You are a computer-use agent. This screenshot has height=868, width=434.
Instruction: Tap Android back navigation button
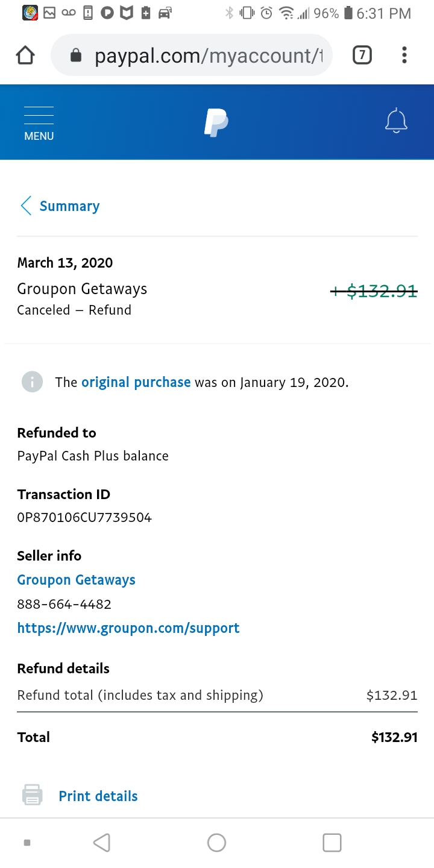[x=102, y=842]
